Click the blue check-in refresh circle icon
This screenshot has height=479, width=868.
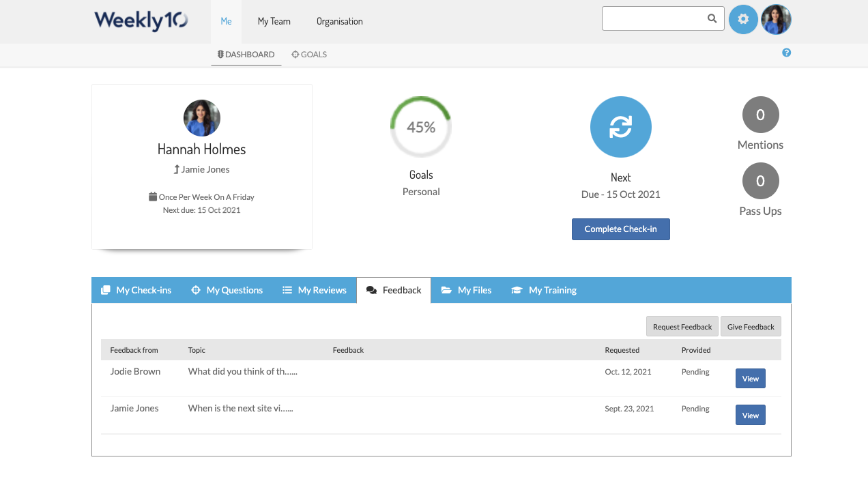pyautogui.click(x=620, y=127)
